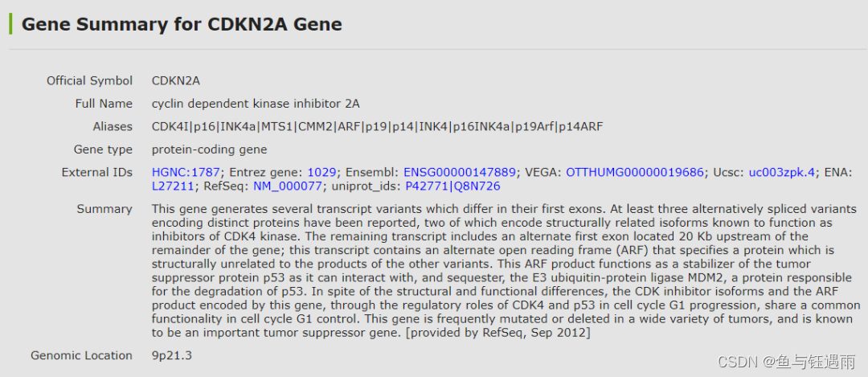
Task: Open VEGA OTTHUMG00000019686 link
Action: pyautogui.click(x=635, y=172)
